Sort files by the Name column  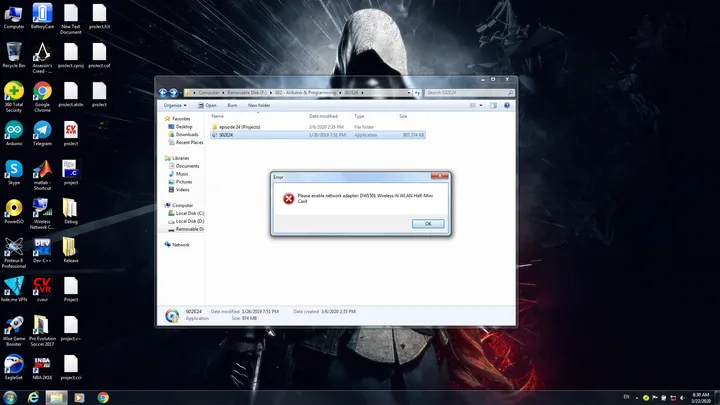tap(218, 116)
